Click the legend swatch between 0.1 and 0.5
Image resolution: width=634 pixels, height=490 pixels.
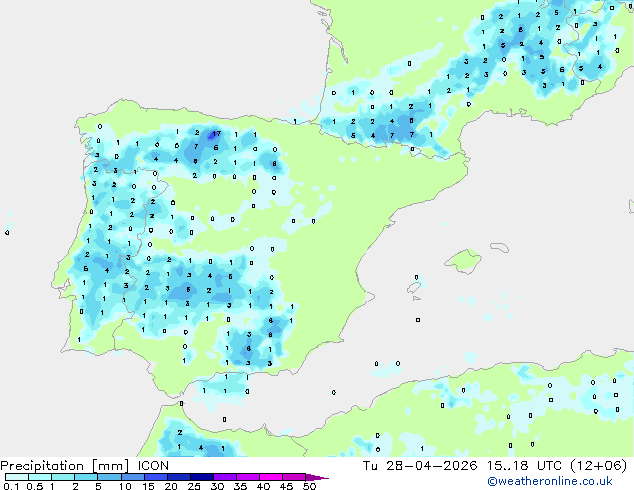click(17, 477)
